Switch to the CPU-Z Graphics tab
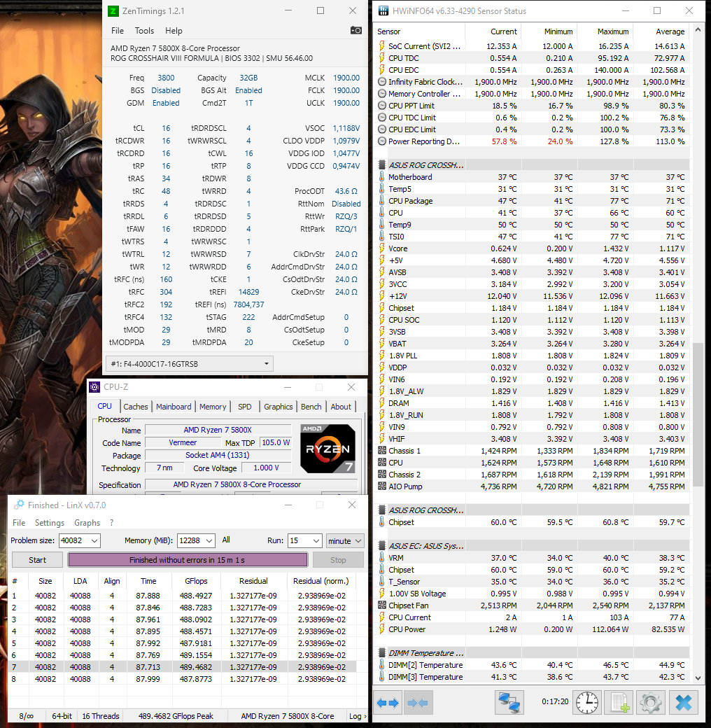This screenshot has width=711, height=728. (278, 406)
